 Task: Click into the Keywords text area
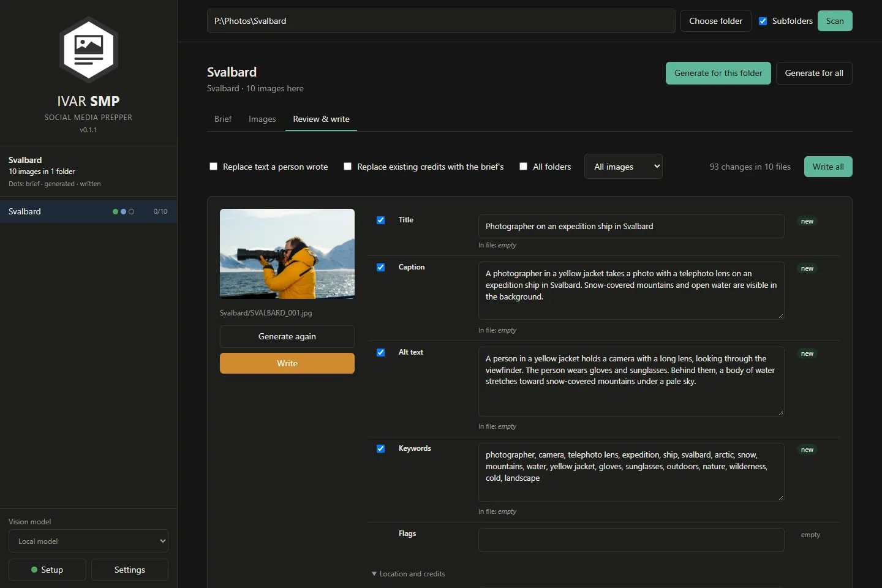(x=631, y=472)
